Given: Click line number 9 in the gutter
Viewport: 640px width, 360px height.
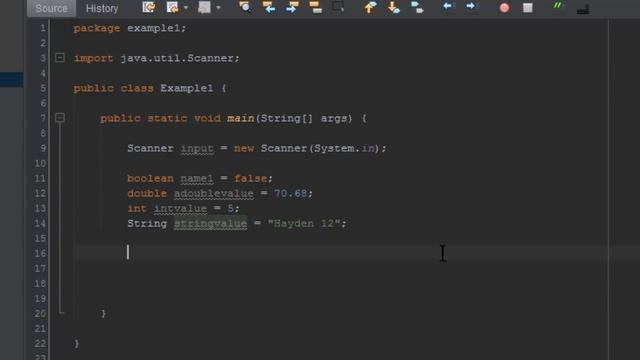Looking at the screenshot, I should (42, 148).
